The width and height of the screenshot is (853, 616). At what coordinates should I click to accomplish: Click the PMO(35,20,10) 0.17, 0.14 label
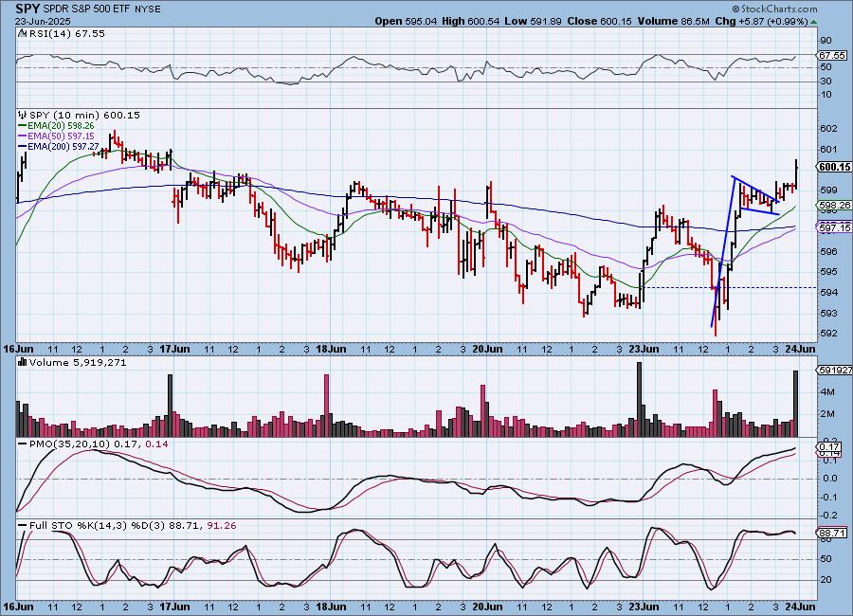99,444
